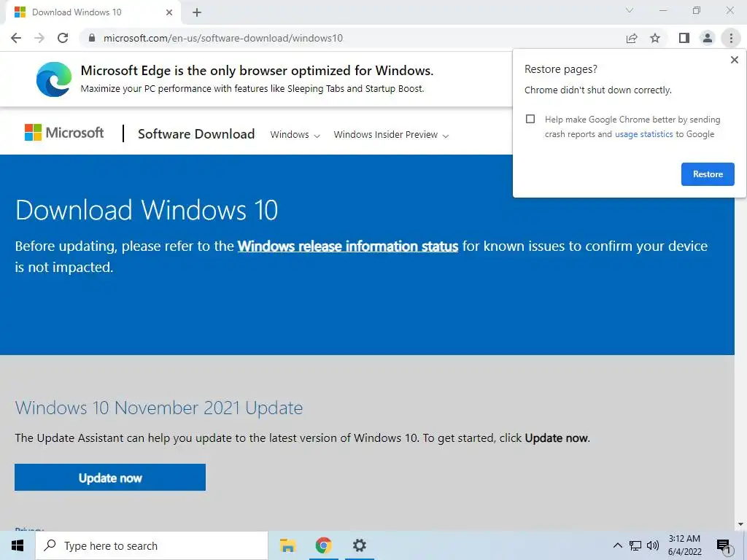This screenshot has height=560, width=747.
Task: Click the "Restore pages?" title text
Action: [x=561, y=69]
